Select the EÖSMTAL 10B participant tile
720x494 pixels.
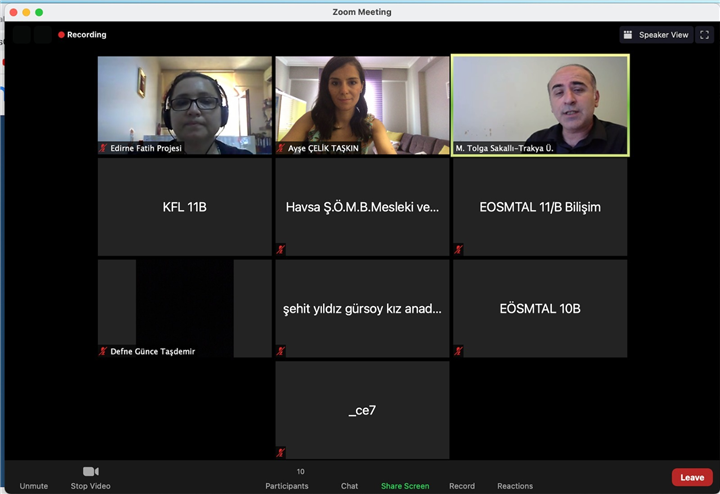click(x=540, y=309)
